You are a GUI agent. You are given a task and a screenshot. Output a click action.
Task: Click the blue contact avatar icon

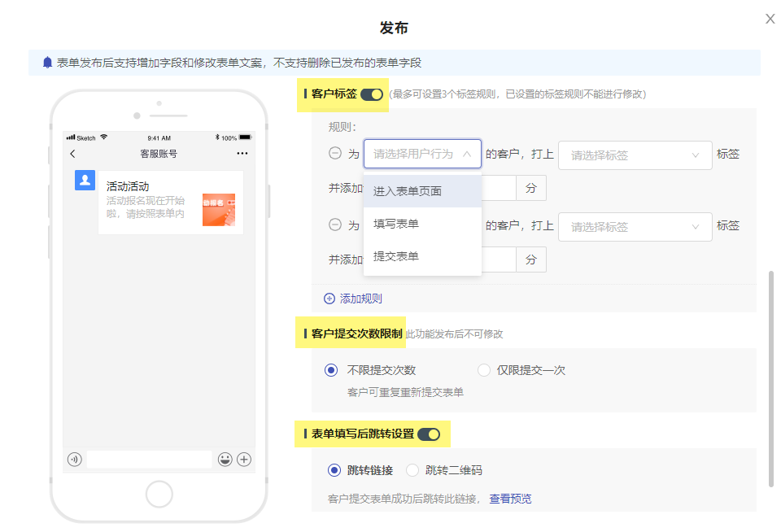point(85,181)
